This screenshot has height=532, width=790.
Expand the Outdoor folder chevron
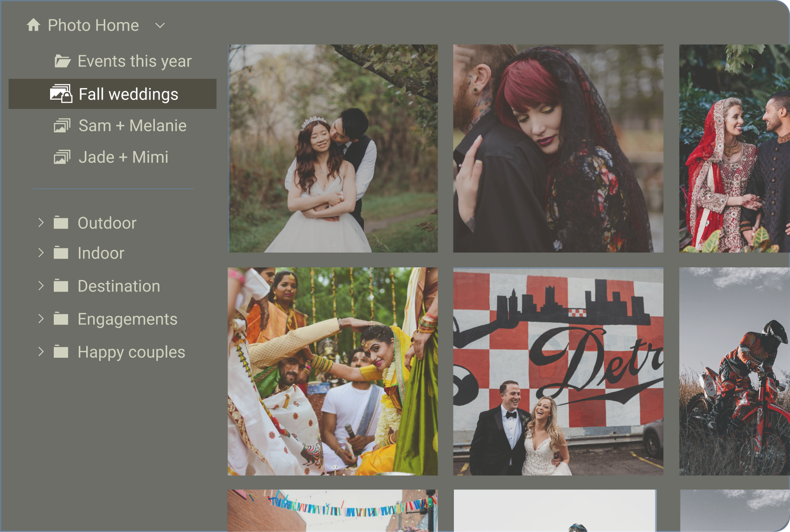click(x=41, y=223)
